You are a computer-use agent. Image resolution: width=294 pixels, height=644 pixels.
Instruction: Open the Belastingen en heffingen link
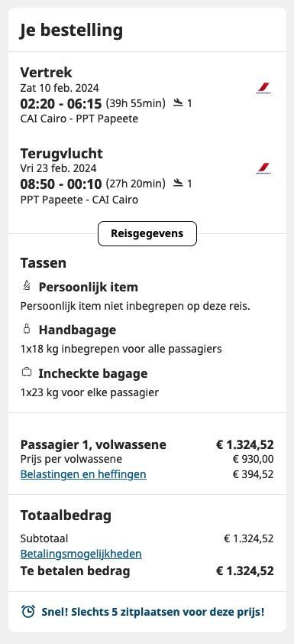(83, 474)
